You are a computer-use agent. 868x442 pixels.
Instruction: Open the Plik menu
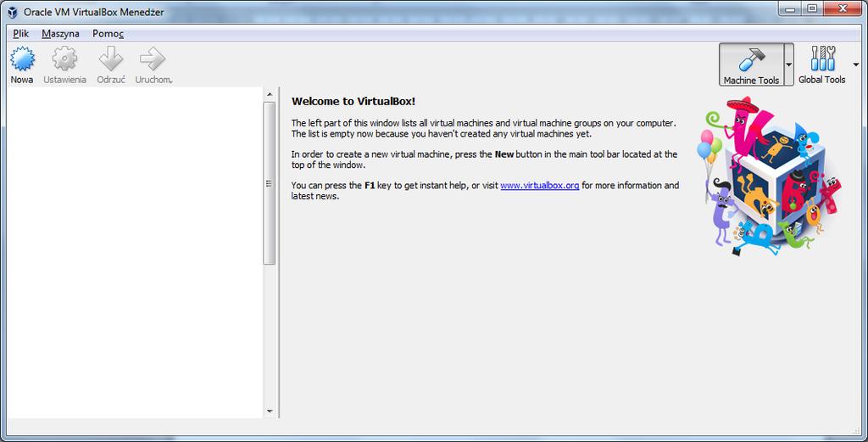(21, 34)
